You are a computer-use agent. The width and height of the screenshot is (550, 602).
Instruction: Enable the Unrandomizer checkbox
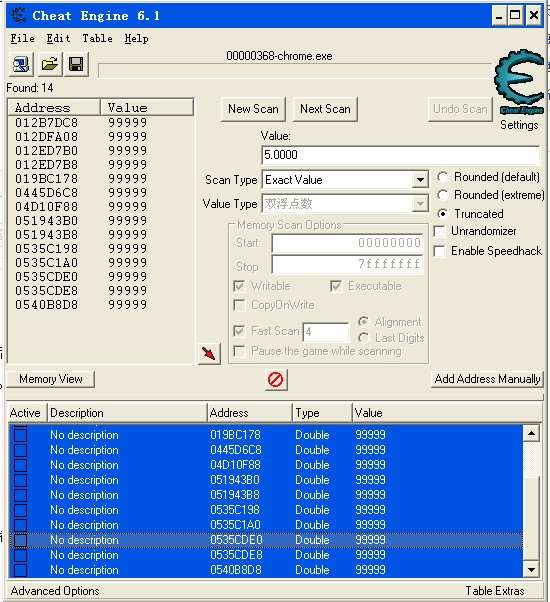point(439,231)
